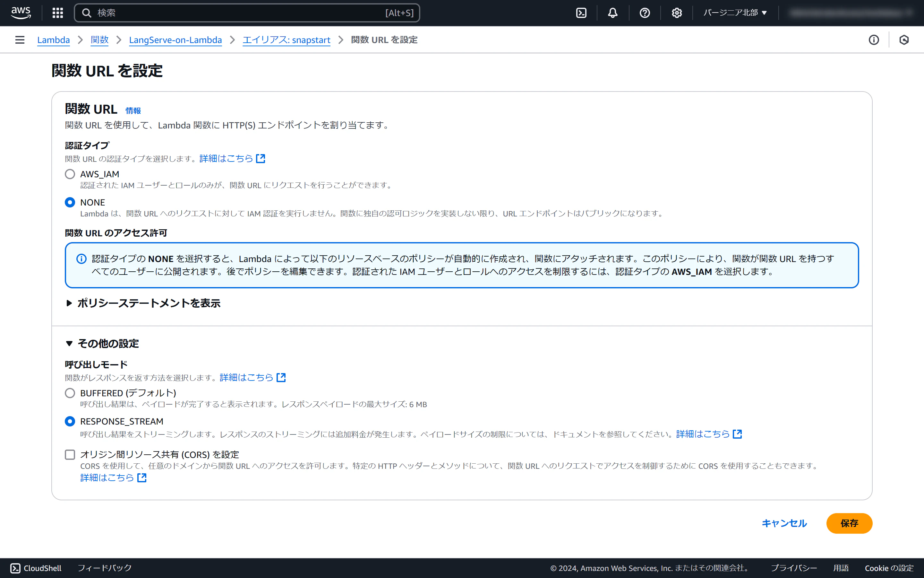This screenshot has width=924, height=578.
Task: Open 詳細はこちら link after RESPONSE_STREAM description
Action: point(703,434)
